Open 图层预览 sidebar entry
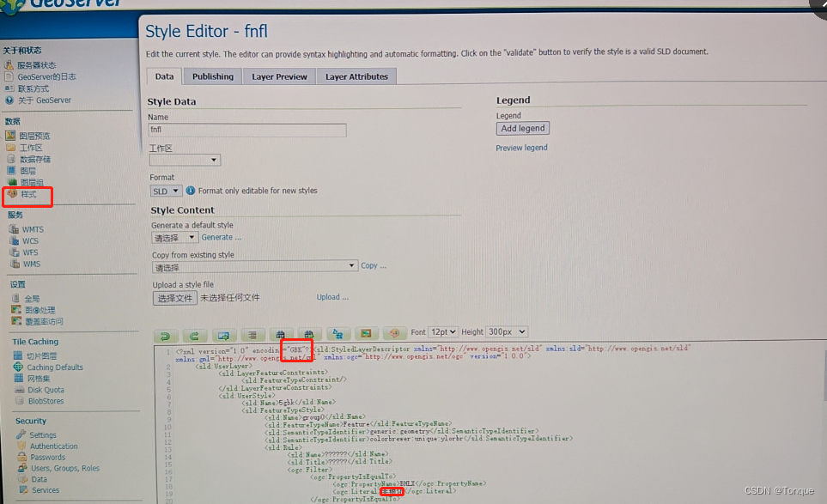This screenshot has height=504, width=827. [35, 136]
